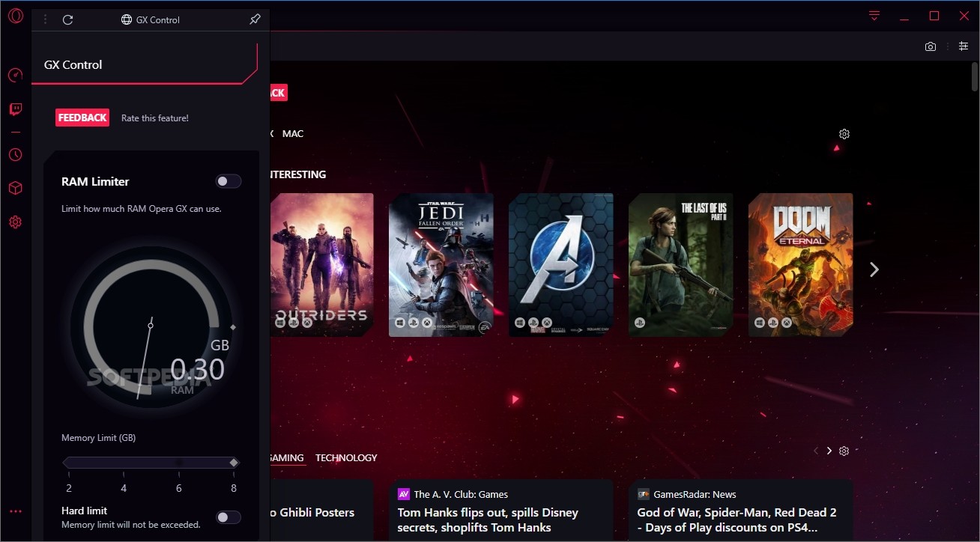Click the Rate this feature! link
The height and width of the screenshot is (542, 980).
click(155, 118)
